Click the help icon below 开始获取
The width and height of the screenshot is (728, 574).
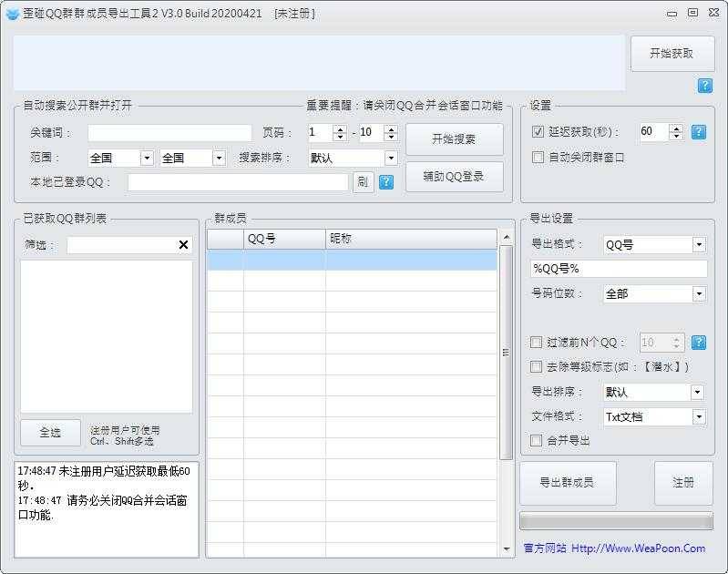(705, 86)
